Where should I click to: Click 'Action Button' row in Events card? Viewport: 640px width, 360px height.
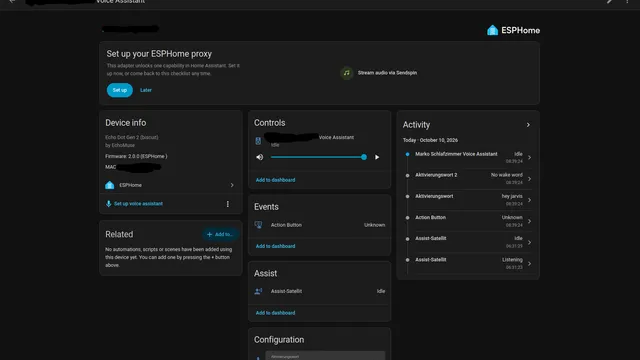[320, 225]
